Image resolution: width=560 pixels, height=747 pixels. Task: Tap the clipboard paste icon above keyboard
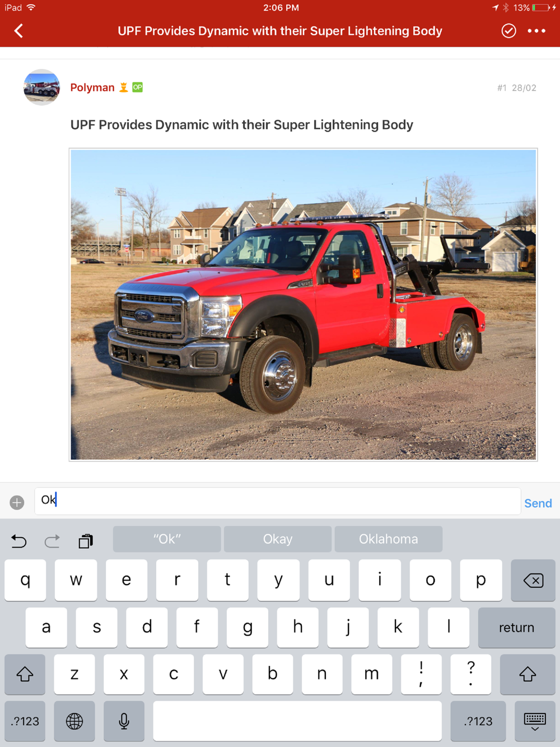point(86,541)
